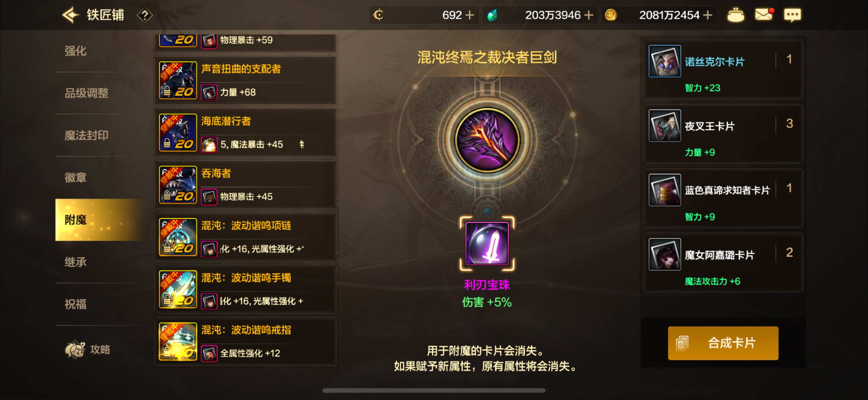Add more green gems with plus

[x=588, y=15]
